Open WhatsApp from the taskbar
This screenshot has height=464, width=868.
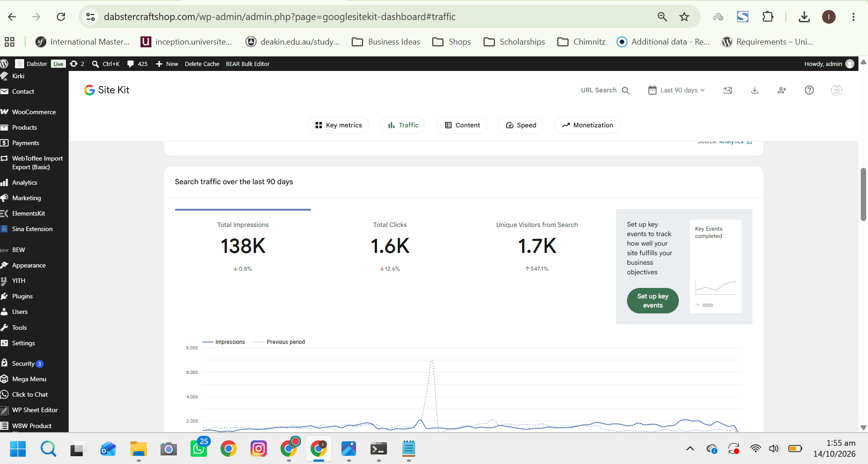coord(199,449)
